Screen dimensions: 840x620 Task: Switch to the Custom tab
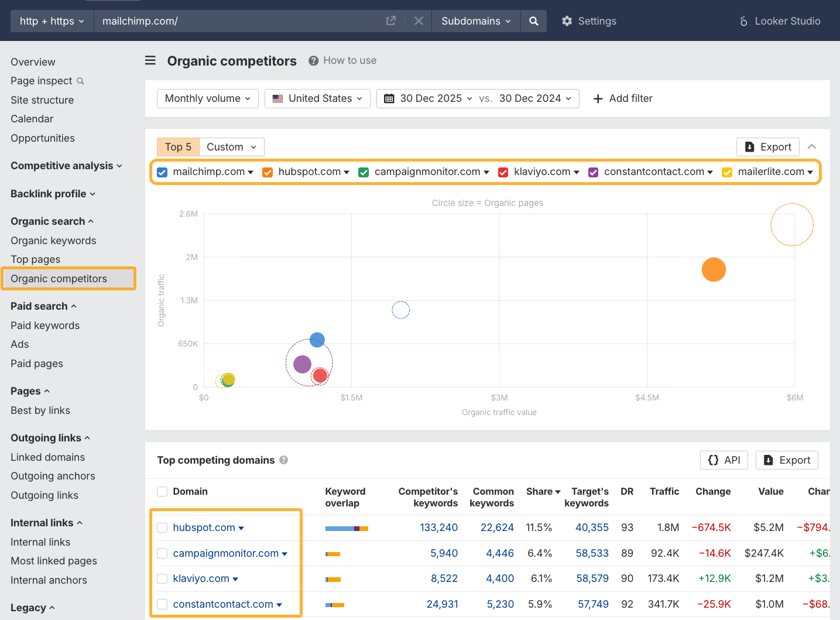231,146
